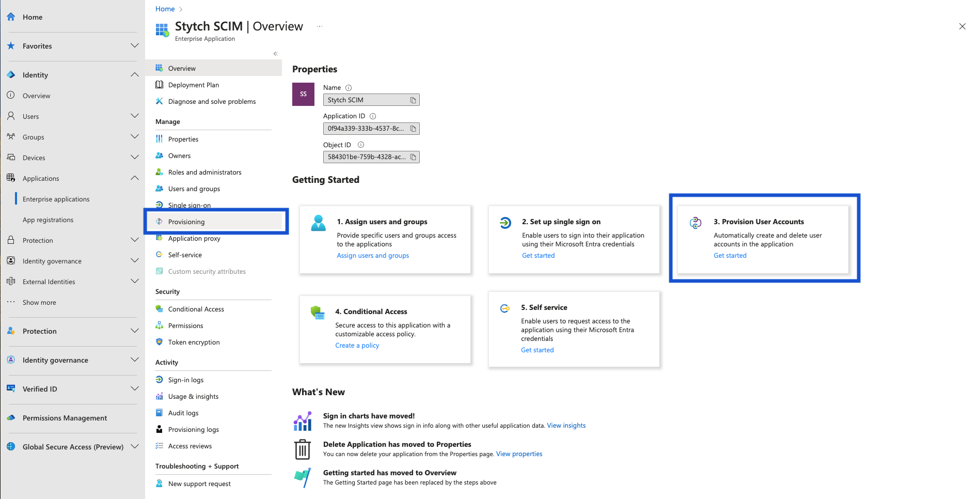The height and width of the screenshot is (499, 980).
Task: Open the info tooltip beside Application ID
Action: [373, 116]
